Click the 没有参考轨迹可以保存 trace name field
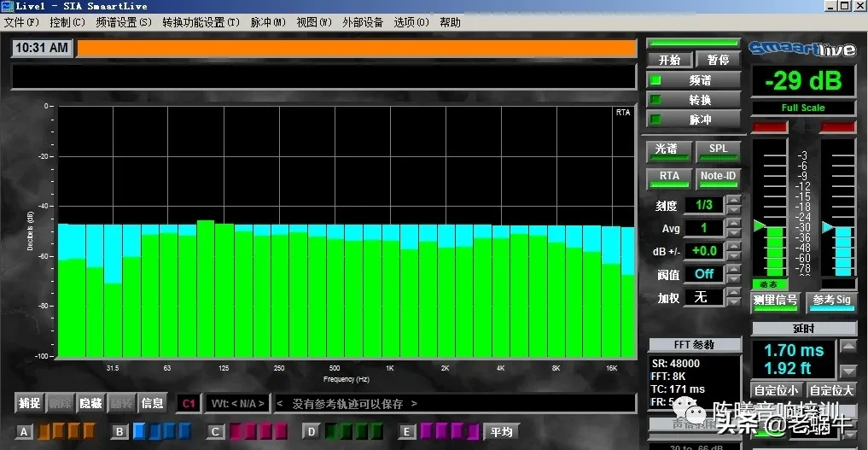Viewport: 868px width, 450px height. 454,404
